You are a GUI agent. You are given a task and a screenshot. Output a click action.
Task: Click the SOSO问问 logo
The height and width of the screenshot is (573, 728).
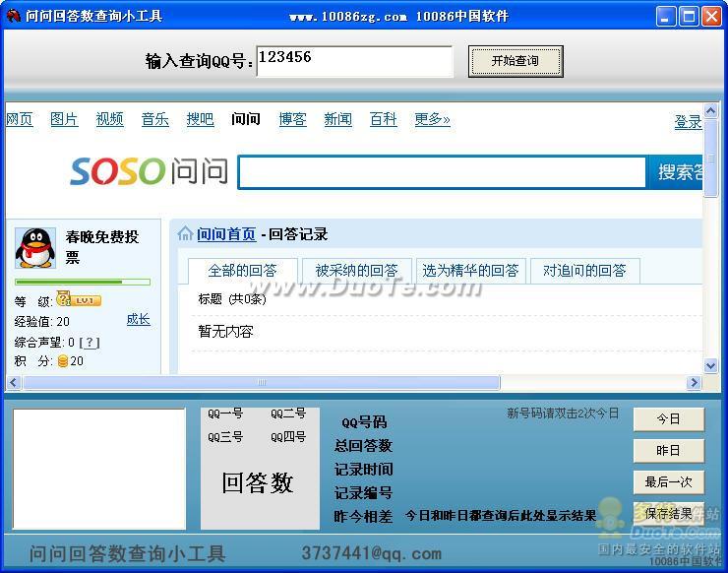(x=149, y=171)
